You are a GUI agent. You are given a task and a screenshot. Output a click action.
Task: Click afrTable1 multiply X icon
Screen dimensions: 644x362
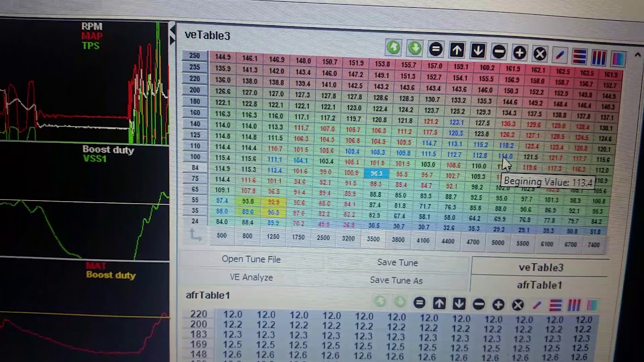click(518, 305)
